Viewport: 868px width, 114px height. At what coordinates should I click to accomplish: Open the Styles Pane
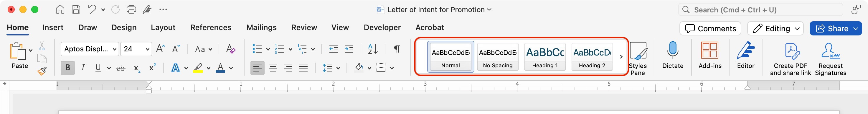point(638,59)
